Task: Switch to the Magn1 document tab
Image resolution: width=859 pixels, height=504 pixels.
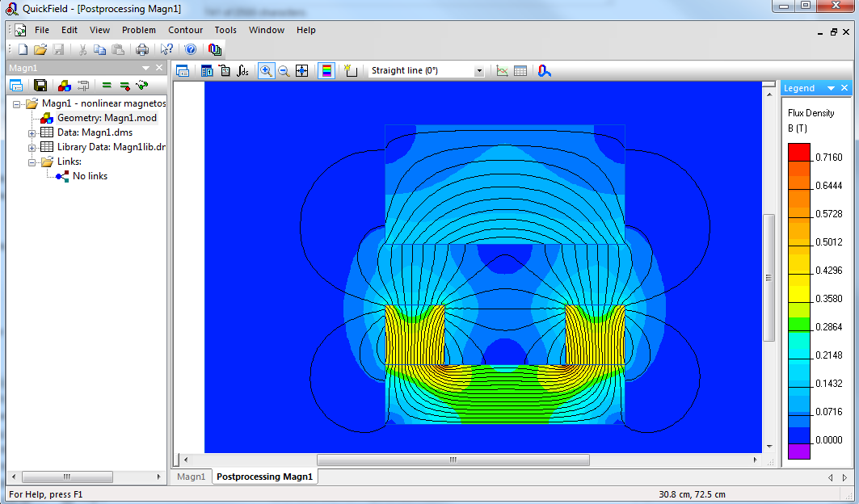Action: (x=192, y=477)
